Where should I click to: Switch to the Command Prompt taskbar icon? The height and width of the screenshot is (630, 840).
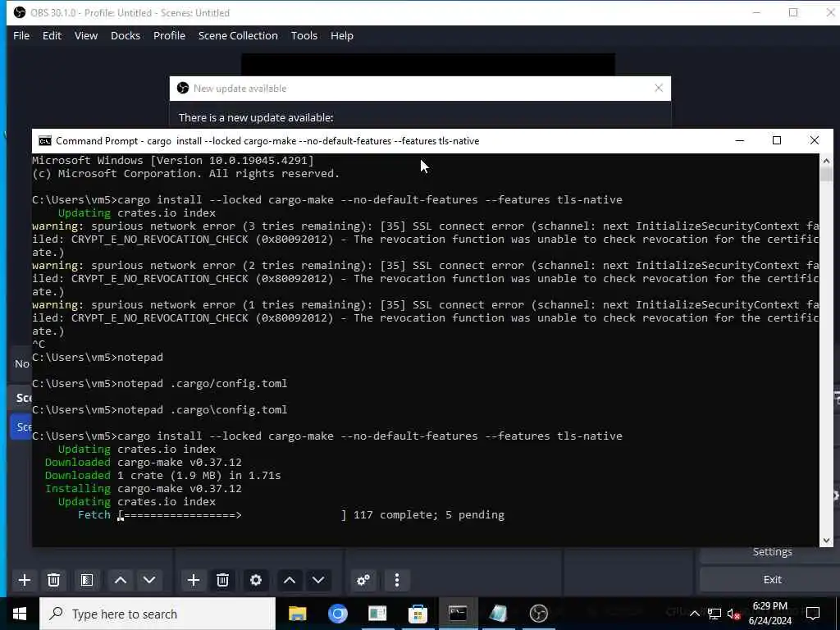coord(458,614)
